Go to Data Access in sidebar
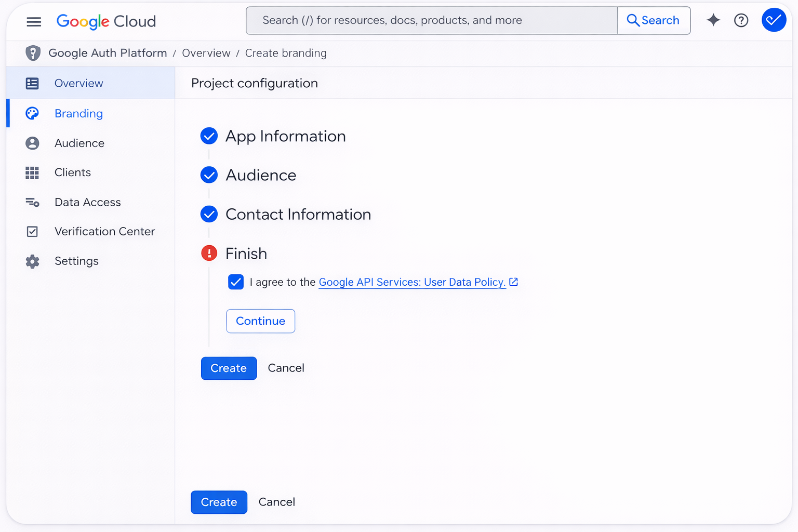This screenshot has width=798, height=532. click(87, 202)
